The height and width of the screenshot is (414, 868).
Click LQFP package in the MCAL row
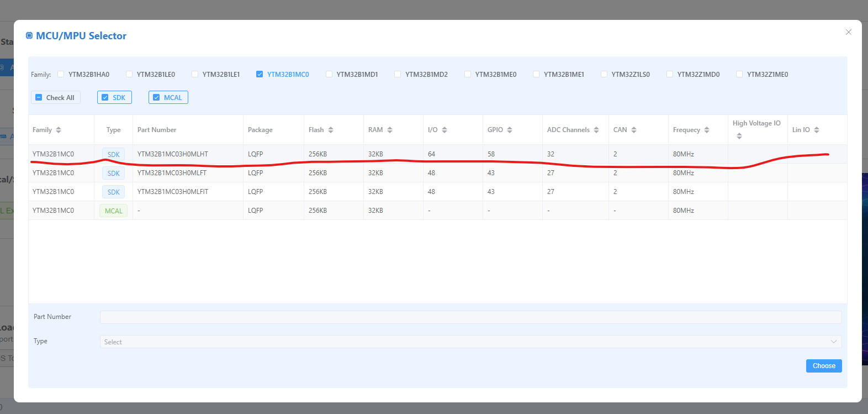[255, 211]
